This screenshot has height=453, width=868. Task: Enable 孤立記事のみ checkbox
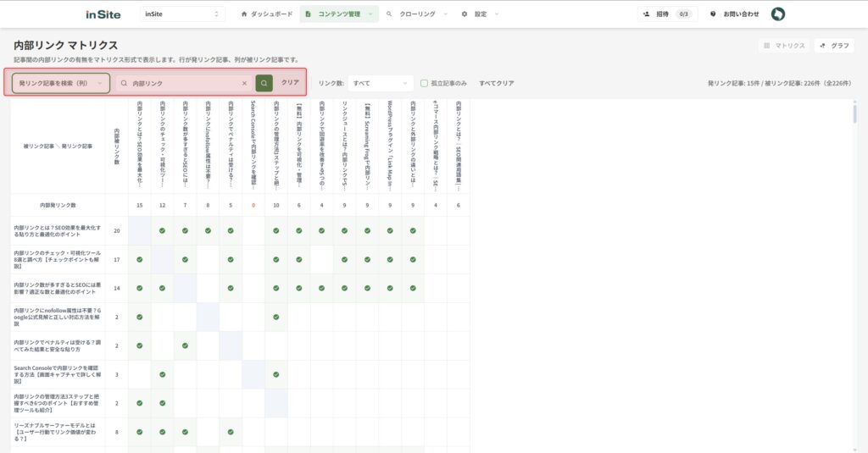(x=425, y=83)
